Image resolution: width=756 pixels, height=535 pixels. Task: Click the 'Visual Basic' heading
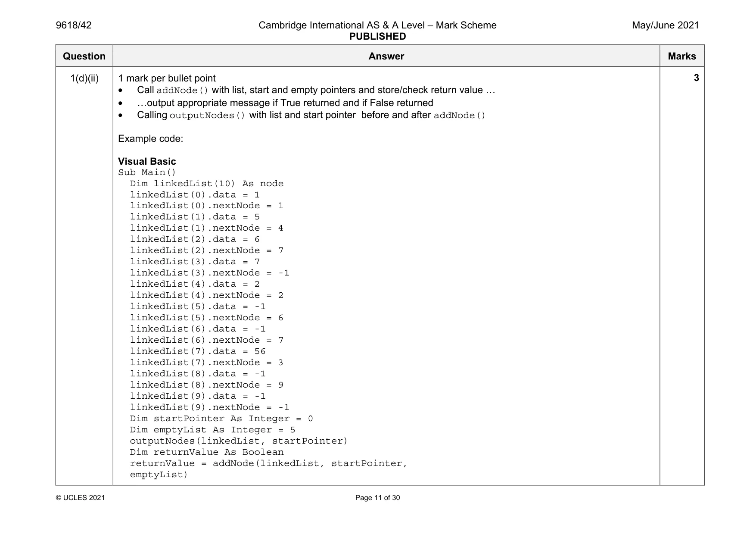pyautogui.click(x=147, y=162)
